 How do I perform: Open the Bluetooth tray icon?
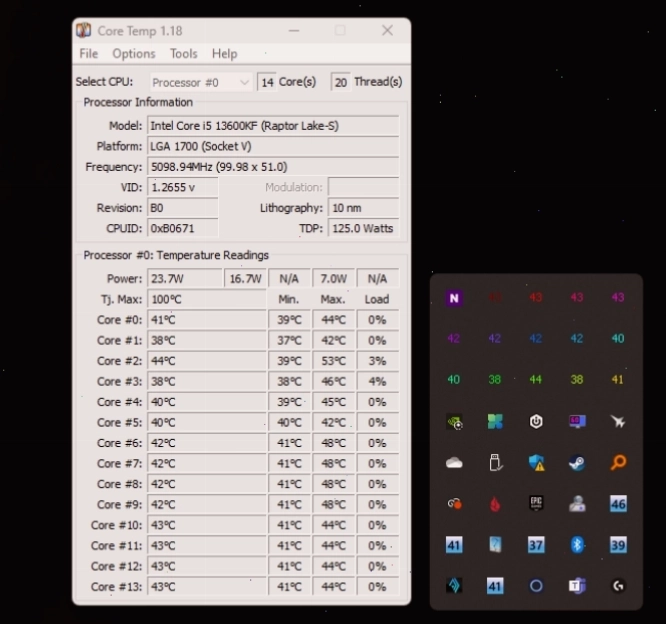click(577, 545)
